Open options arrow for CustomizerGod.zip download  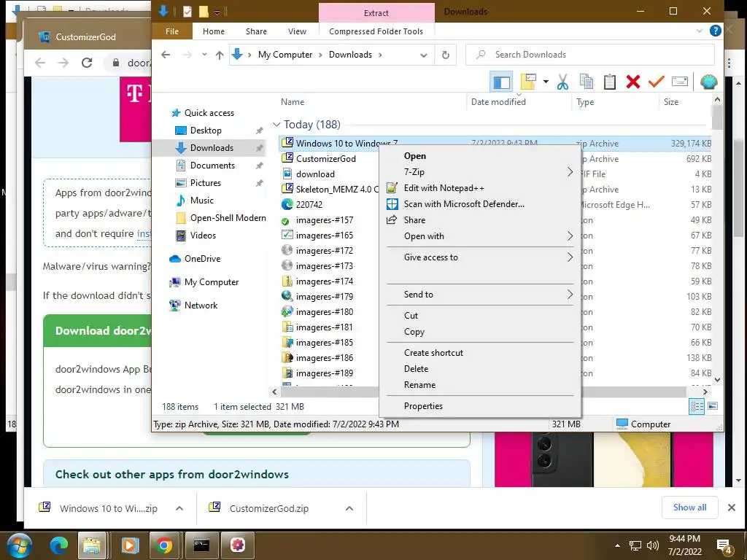(349, 508)
